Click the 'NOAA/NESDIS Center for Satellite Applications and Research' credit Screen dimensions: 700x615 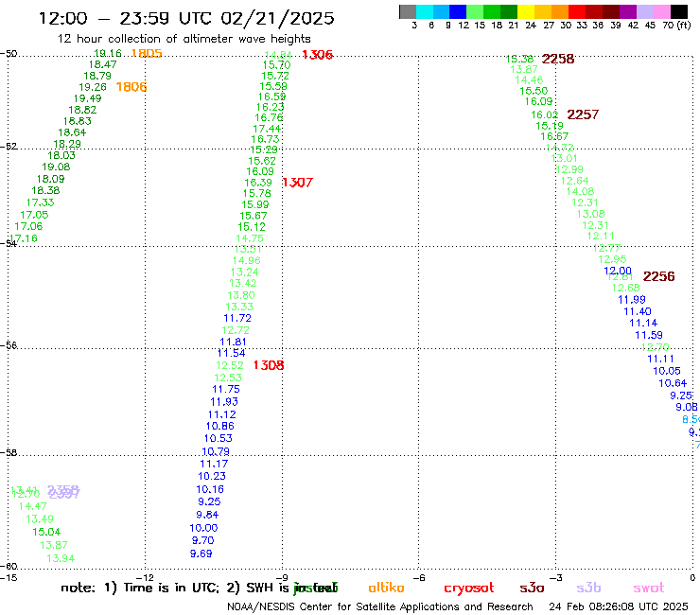[380, 607]
